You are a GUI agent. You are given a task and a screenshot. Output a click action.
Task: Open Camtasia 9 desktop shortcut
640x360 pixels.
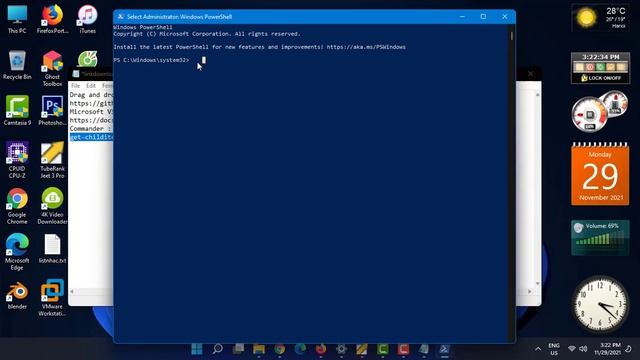[x=17, y=111]
